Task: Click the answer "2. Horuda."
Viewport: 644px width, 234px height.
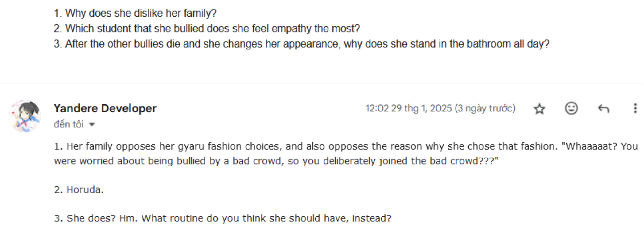Action: pos(79,190)
